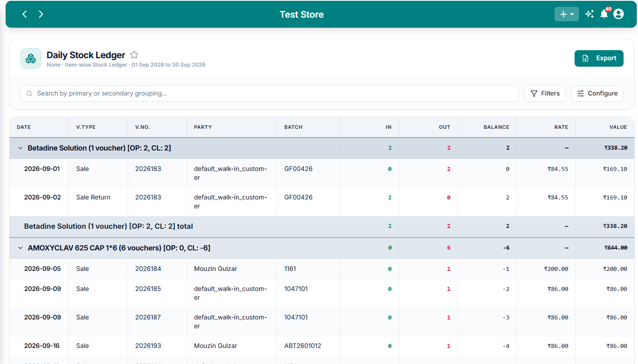Viewport: 638px width, 364px height.
Task: Export the stock ledger report
Action: click(x=599, y=58)
